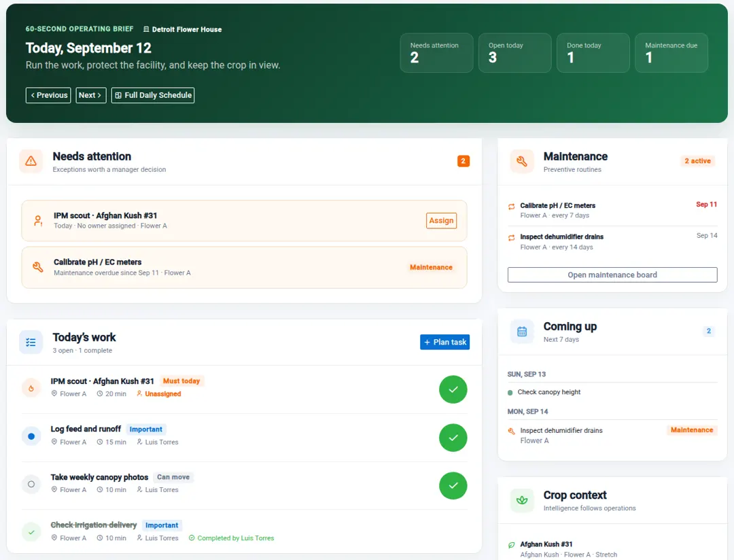The image size is (734, 560).
Task: Click the wrench icon on Calibrate pH alert card
Action: tap(38, 267)
